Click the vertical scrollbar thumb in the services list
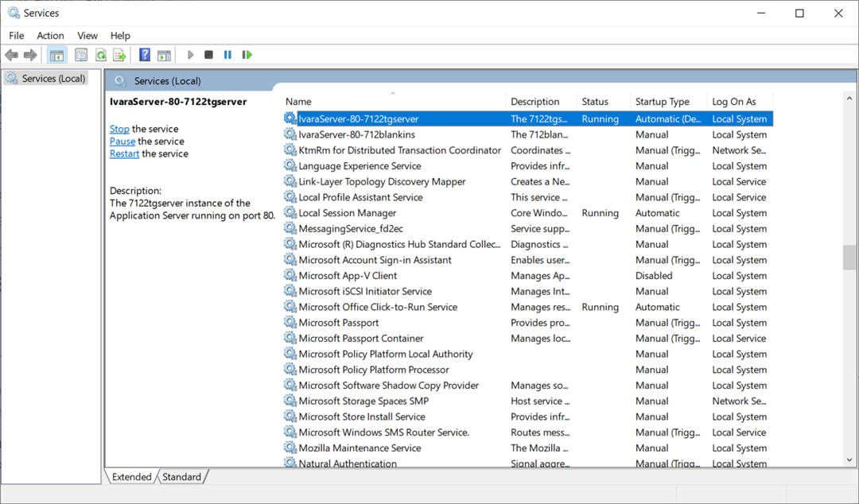Image resolution: width=859 pixels, height=504 pixels. point(849,258)
